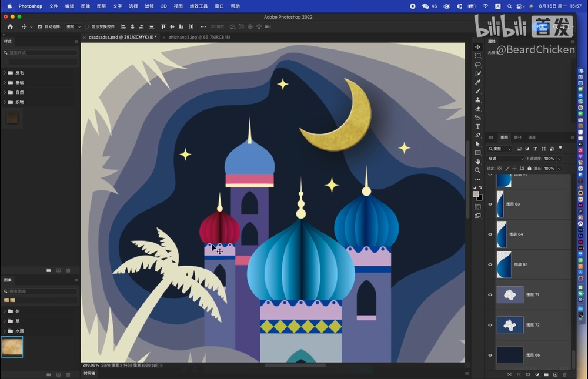
Task: Create a new layer group folder
Action: coord(546,374)
